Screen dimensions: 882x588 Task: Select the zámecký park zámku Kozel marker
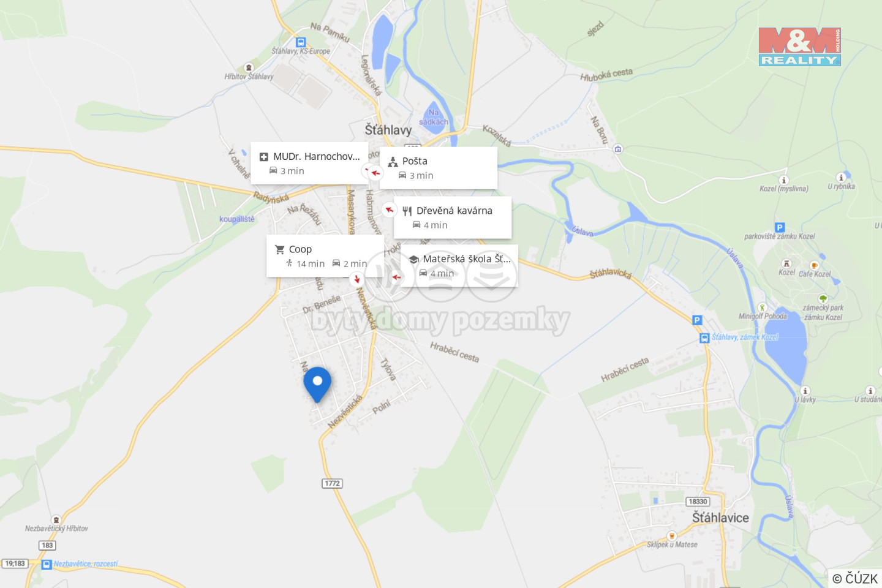click(823, 299)
